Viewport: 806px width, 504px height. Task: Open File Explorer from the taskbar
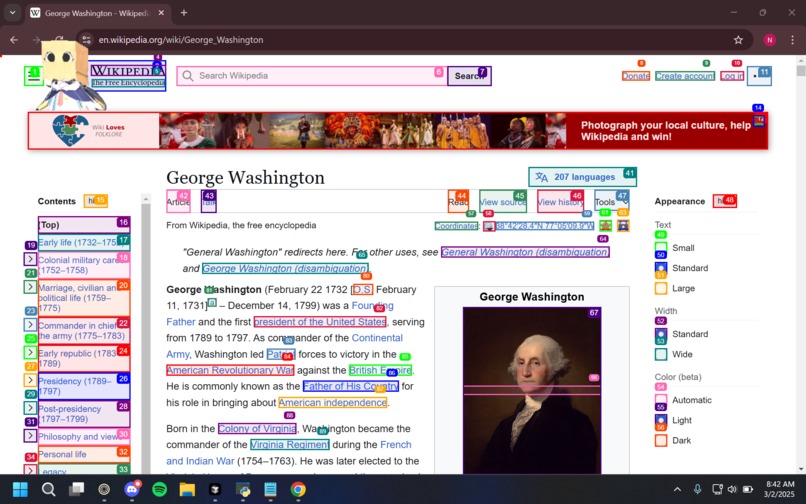(x=187, y=489)
